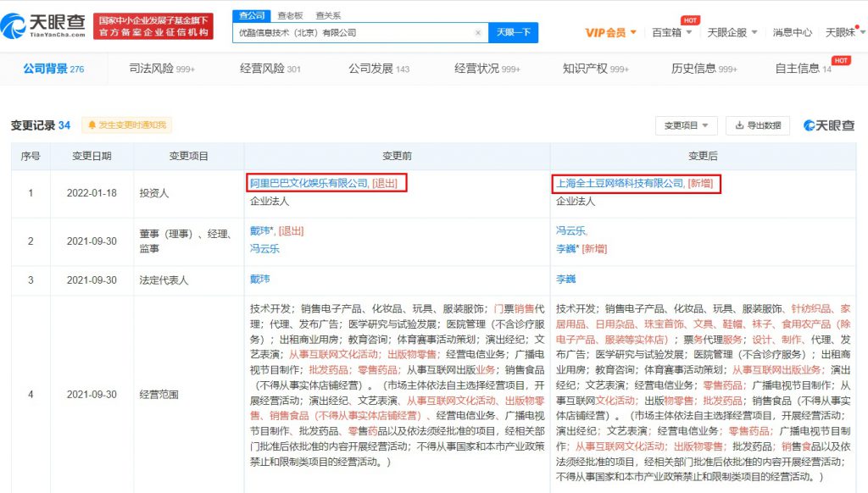
Task: Click 企业法人 under 上海全土豆网络科技有限公司
Action: tap(576, 202)
